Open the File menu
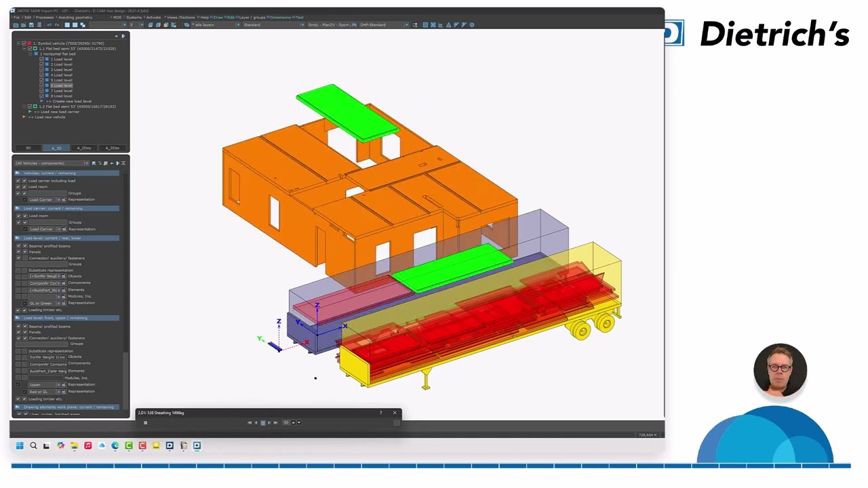The image size is (868, 488). [16, 18]
